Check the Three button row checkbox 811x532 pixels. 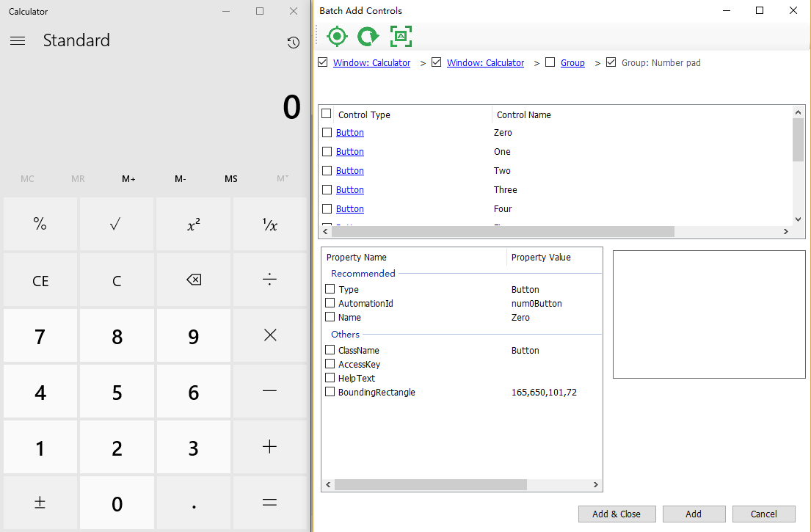pyautogui.click(x=327, y=190)
